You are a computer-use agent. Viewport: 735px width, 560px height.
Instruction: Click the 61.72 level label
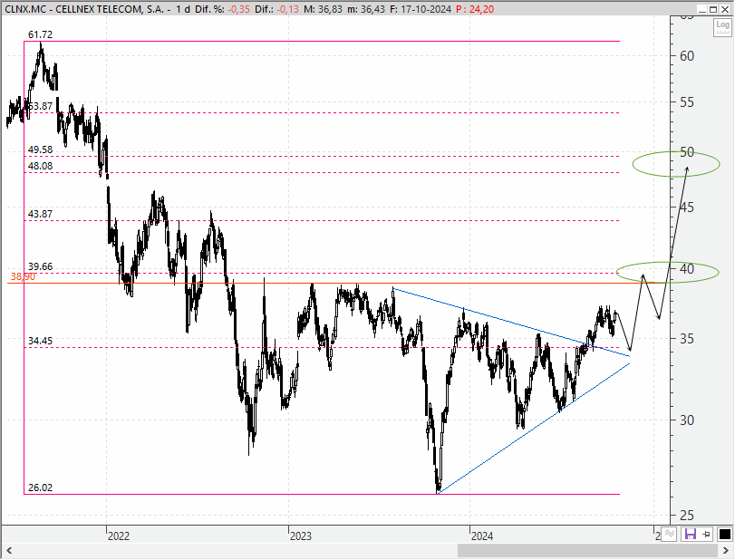tap(40, 34)
